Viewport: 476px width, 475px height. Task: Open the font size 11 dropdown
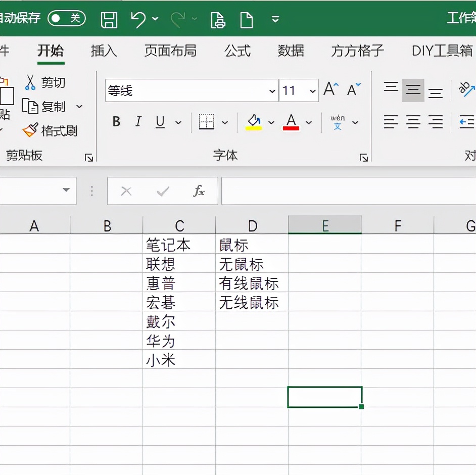pos(312,91)
